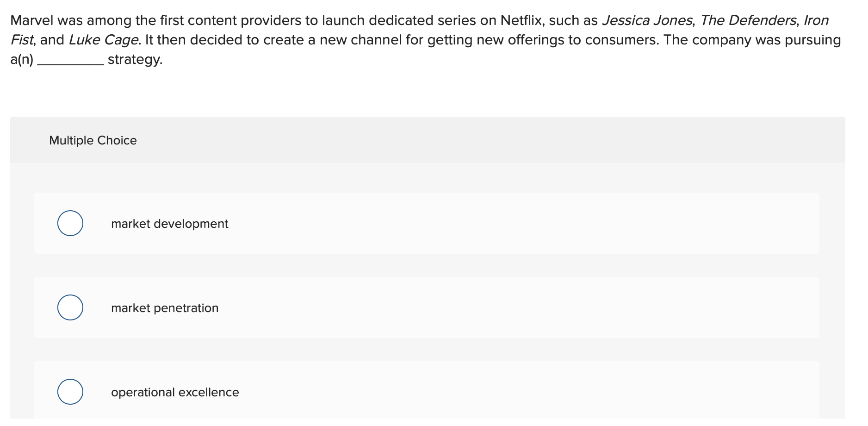This screenshot has height=426, width=868.
Task: Click the "operational excellence" answer label
Action: tap(175, 392)
